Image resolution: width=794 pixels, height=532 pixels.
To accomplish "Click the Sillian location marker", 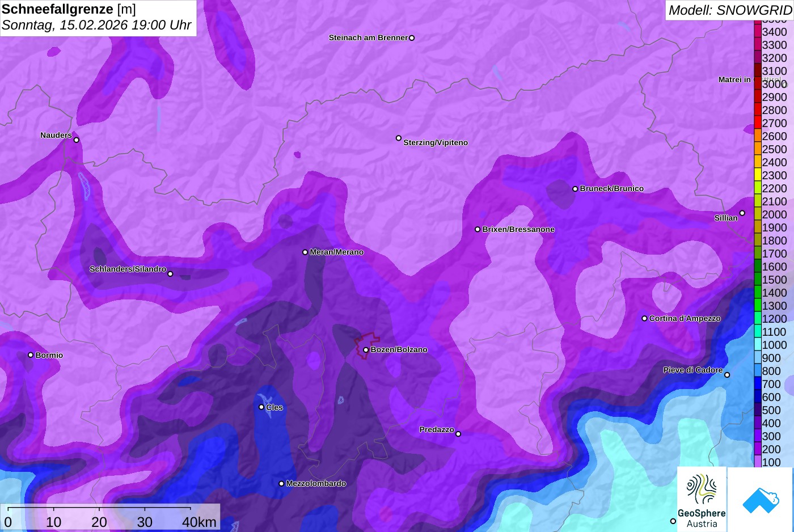I will (742, 213).
